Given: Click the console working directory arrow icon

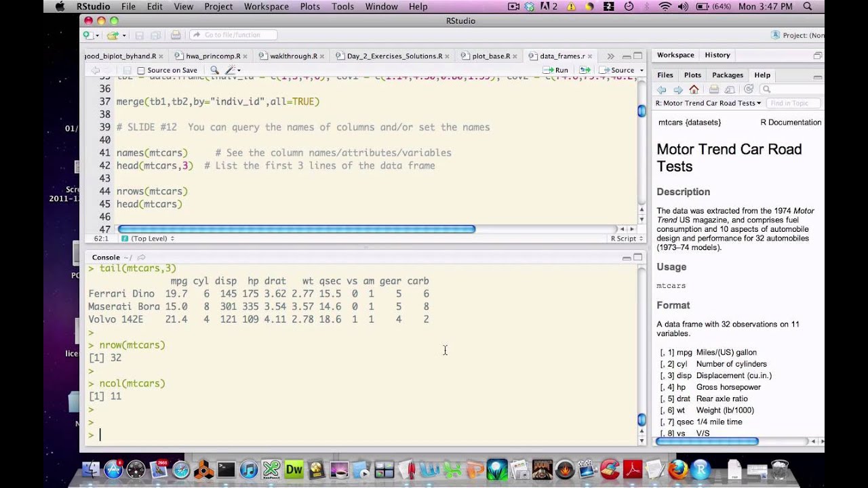Looking at the screenshot, I should (142, 258).
